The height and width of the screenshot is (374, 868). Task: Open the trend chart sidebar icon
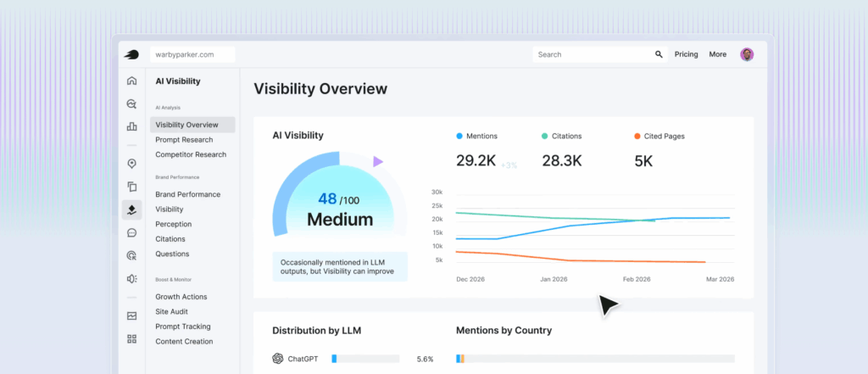click(x=131, y=315)
